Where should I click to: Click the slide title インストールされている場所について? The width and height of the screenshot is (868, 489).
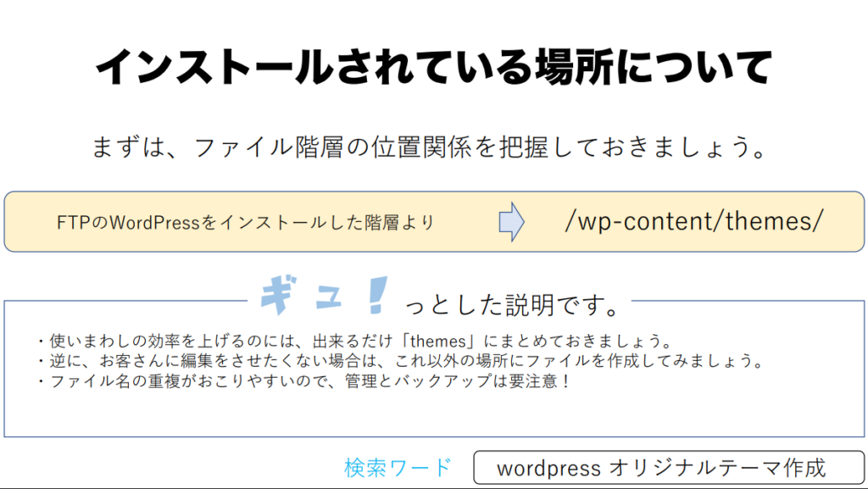pos(433,68)
